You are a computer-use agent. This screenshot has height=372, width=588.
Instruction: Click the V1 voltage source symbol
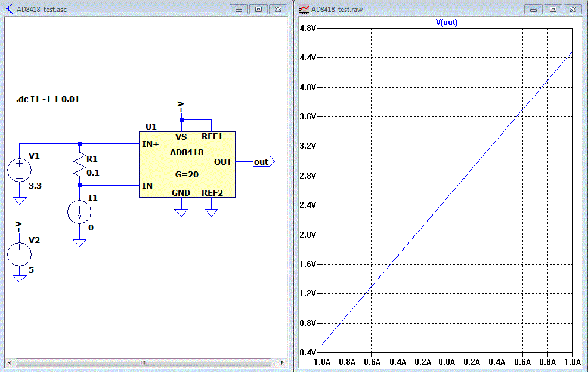point(20,170)
